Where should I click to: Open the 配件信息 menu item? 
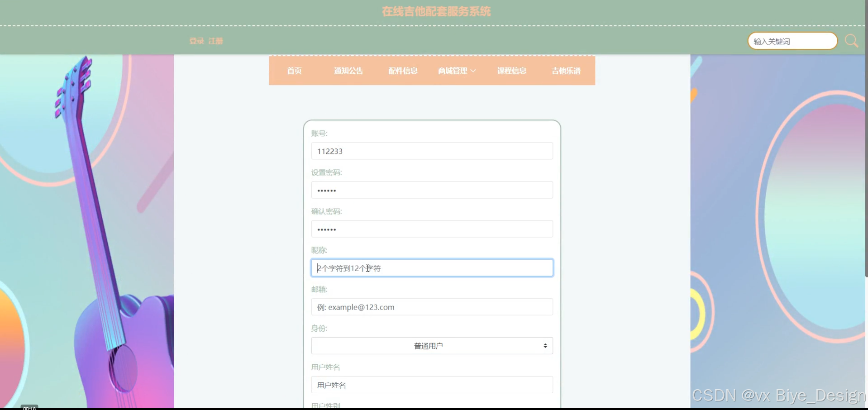coord(403,71)
